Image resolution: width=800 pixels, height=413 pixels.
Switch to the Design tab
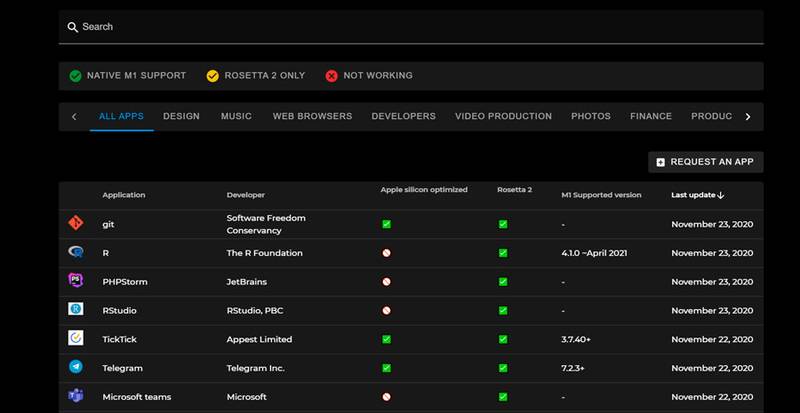click(181, 116)
